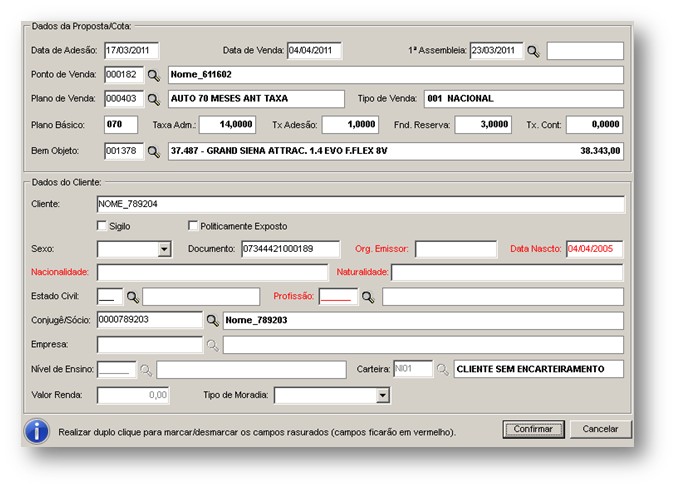The height and width of the screenshot is (489, 676).
Task: Click the Nível de Ensino code field
Action: click(x=116, y=369)
